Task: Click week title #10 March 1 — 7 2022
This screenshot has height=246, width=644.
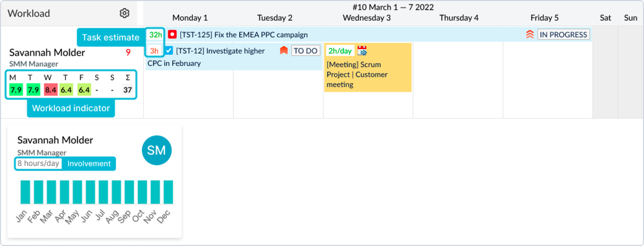Action: (393, 7)
